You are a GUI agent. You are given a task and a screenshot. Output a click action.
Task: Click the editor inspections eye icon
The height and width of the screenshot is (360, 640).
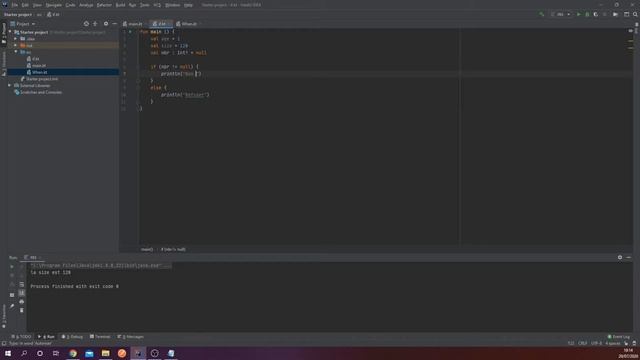point(631,31)
